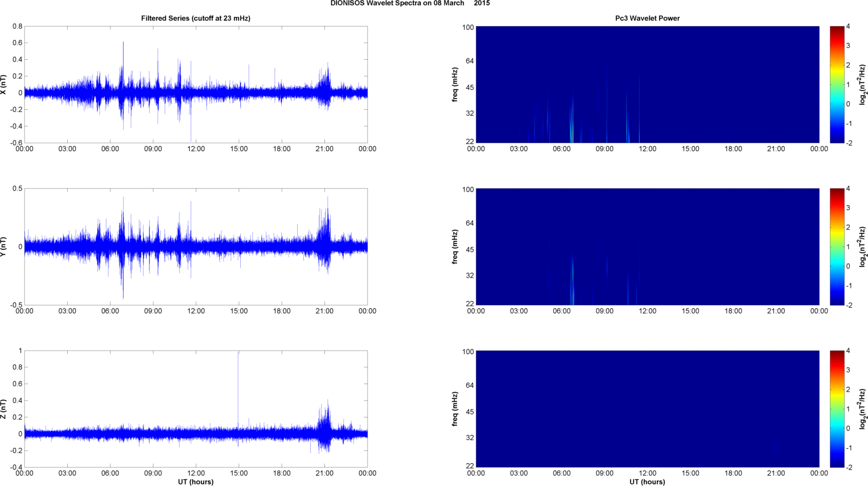The image size is (868, 486).
Task: Click the middle colorbar's log2(nT²/Hz) label
Action: coord(863,246)
